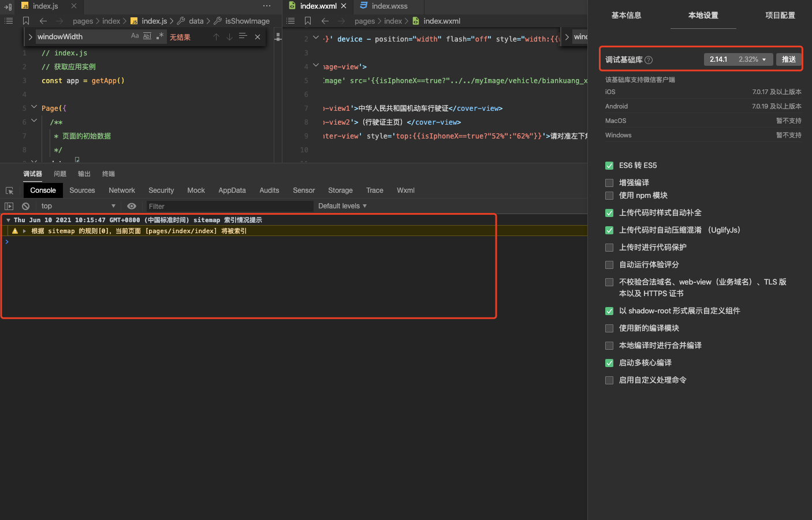Select the inspect element picker icon
Viewport: 812px width, 520px height.
pyautogui.click(x=9, y=190)
